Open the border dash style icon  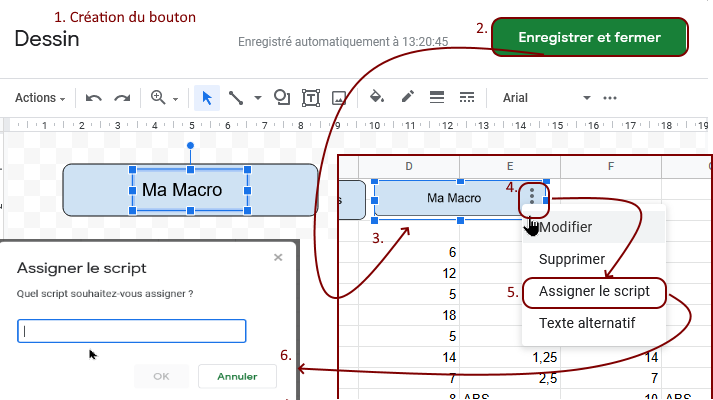coord(467,97)
